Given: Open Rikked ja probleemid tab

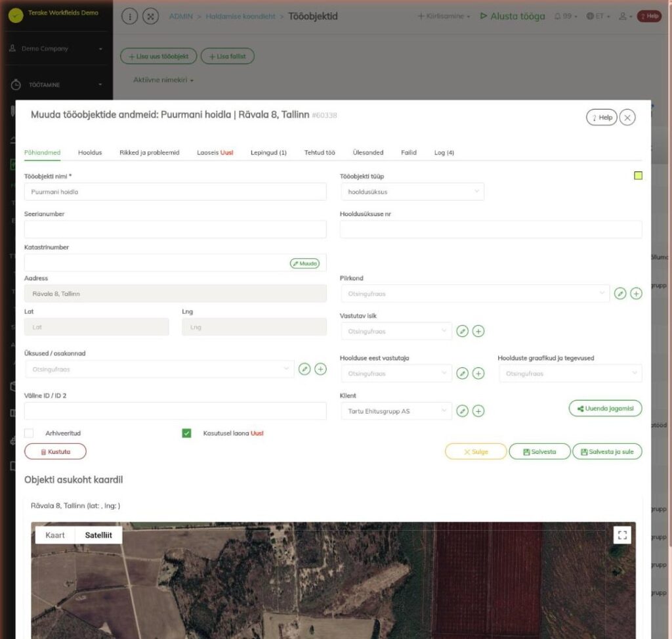Looking at the screenshot, I should tap(150, 152).
